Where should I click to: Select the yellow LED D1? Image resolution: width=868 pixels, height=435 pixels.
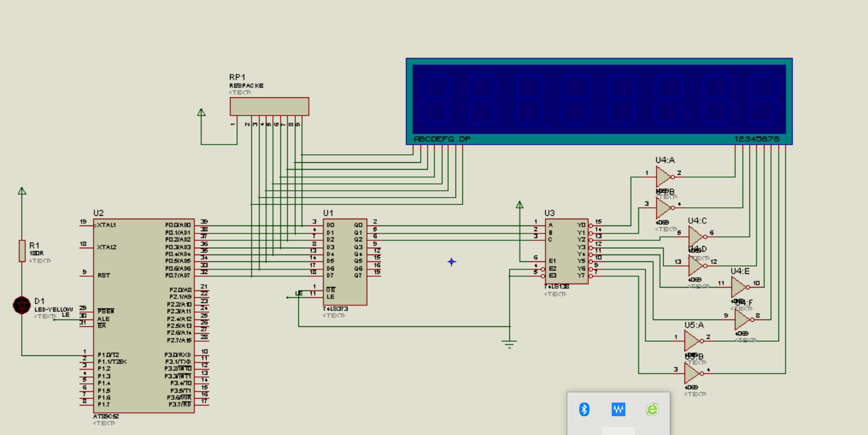click(21, 306)
